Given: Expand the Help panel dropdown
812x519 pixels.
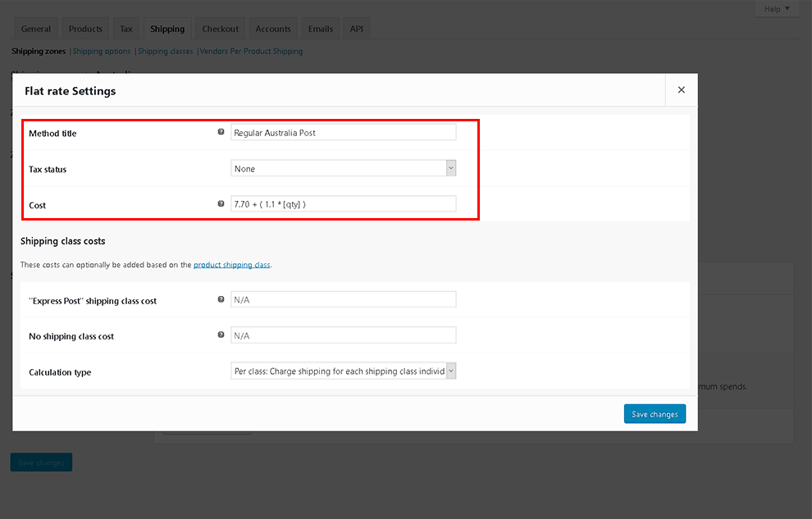Looking at the screenshot, I should [x=777, y=9].
